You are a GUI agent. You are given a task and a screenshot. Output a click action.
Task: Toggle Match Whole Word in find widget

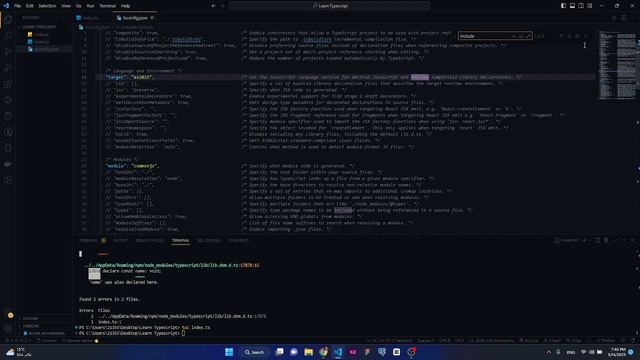[x=521, y=36]
